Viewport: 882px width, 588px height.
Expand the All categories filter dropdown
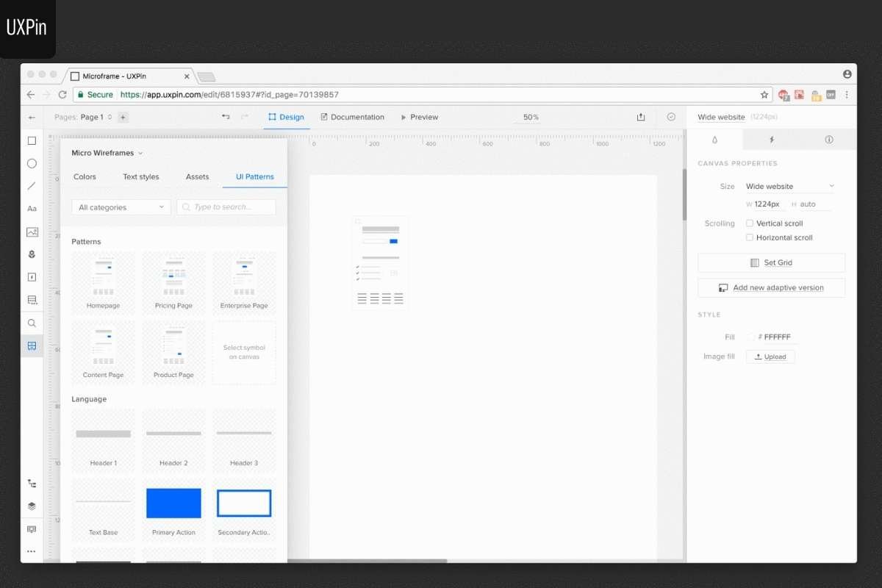click(x=120, y=207)
